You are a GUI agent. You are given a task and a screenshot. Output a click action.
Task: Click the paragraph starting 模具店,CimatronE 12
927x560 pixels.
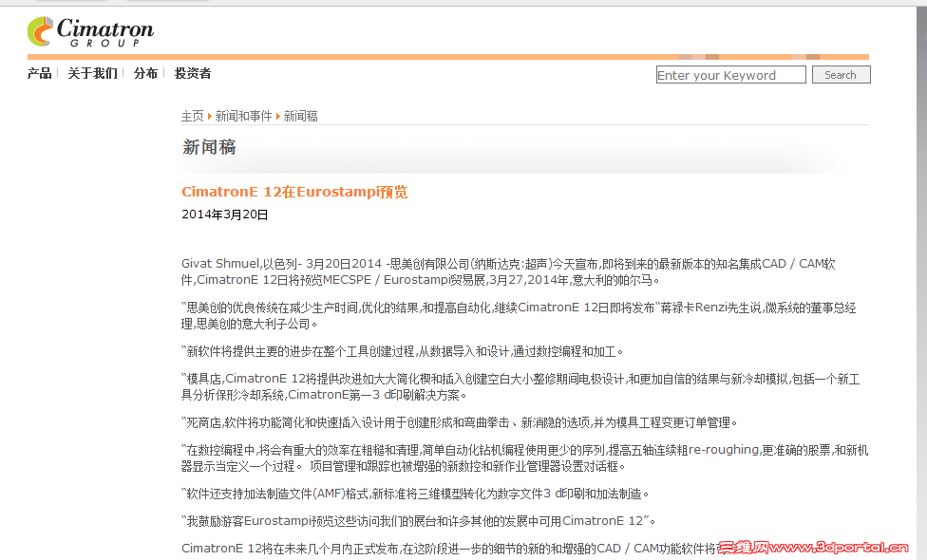520,387
